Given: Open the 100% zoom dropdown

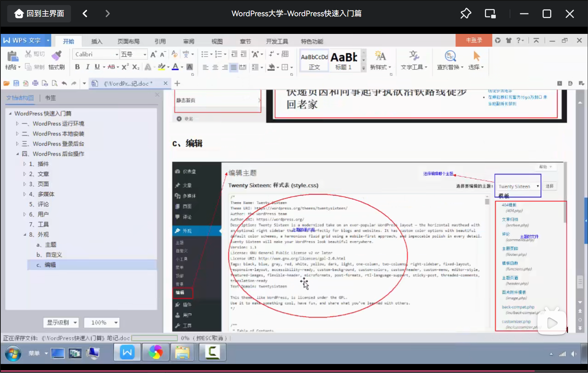Looking at the screenshot, I should click(x=102, y=323).
